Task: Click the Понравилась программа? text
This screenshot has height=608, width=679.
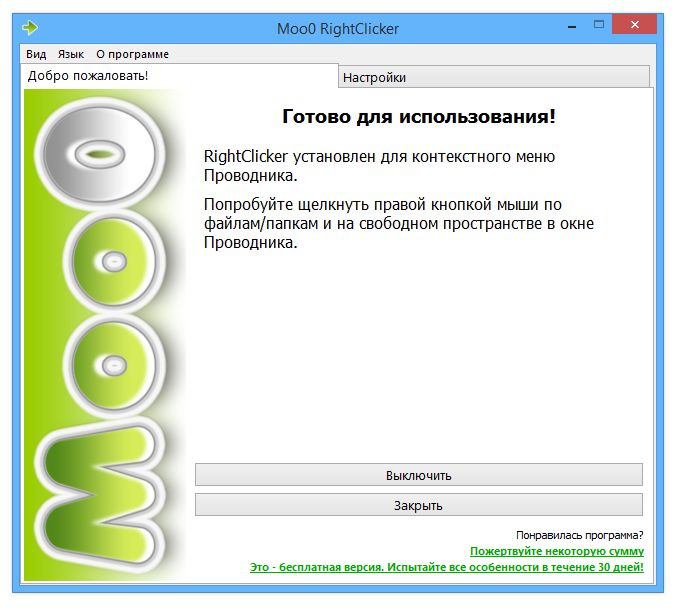Action: 580,535
